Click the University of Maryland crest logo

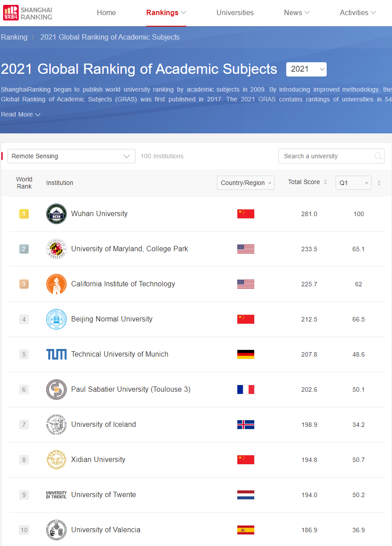coord(56,249)
